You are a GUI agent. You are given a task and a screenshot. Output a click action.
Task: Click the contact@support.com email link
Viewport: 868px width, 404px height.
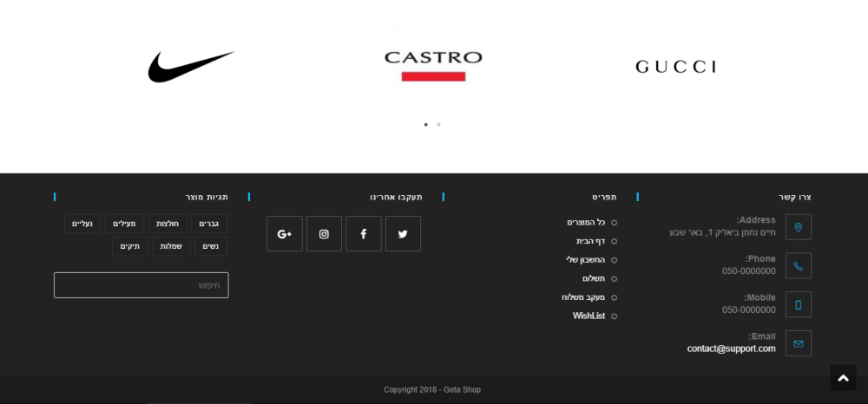coord(731,349)
